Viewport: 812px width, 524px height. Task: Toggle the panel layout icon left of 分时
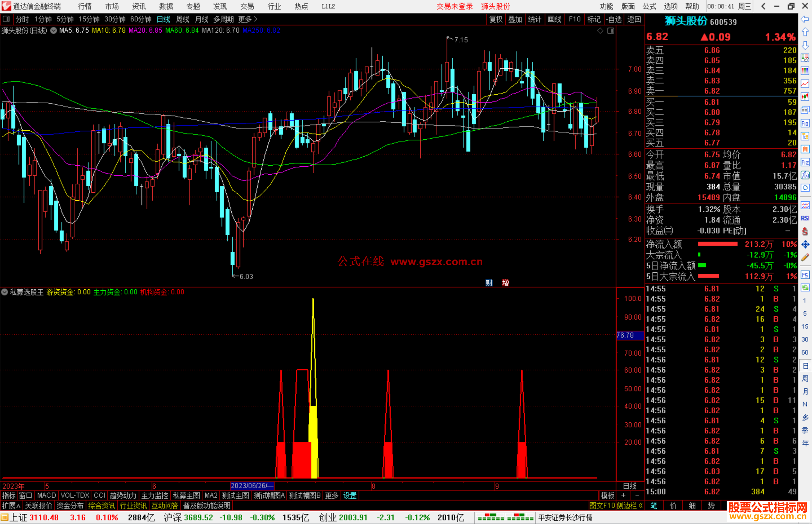[x=6, y=19]
